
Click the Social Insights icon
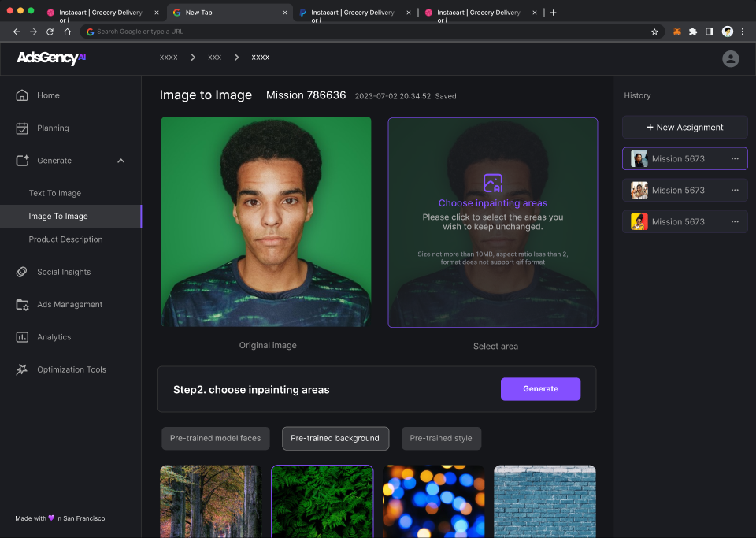tap(22, 272)
